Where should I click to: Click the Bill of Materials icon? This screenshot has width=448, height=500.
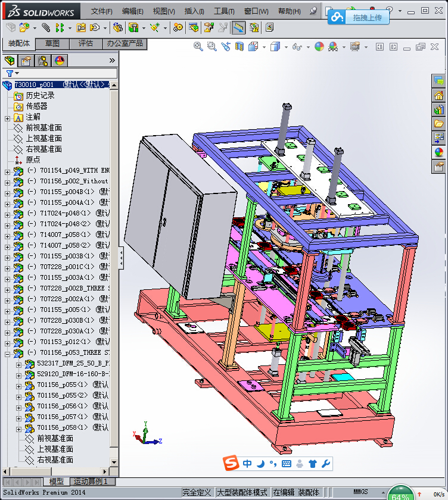click(x=194, y=27)
